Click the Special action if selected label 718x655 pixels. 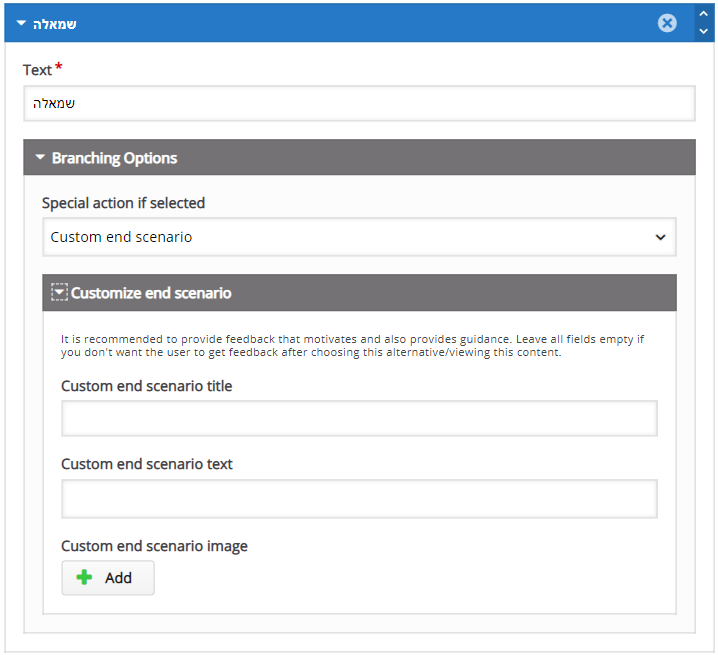pos(124,203)
